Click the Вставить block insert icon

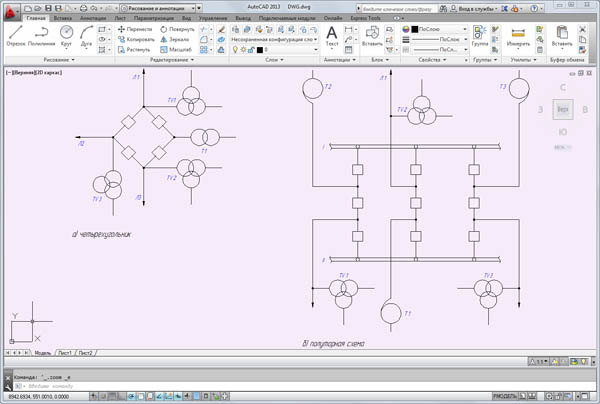(x=372, y=35)
